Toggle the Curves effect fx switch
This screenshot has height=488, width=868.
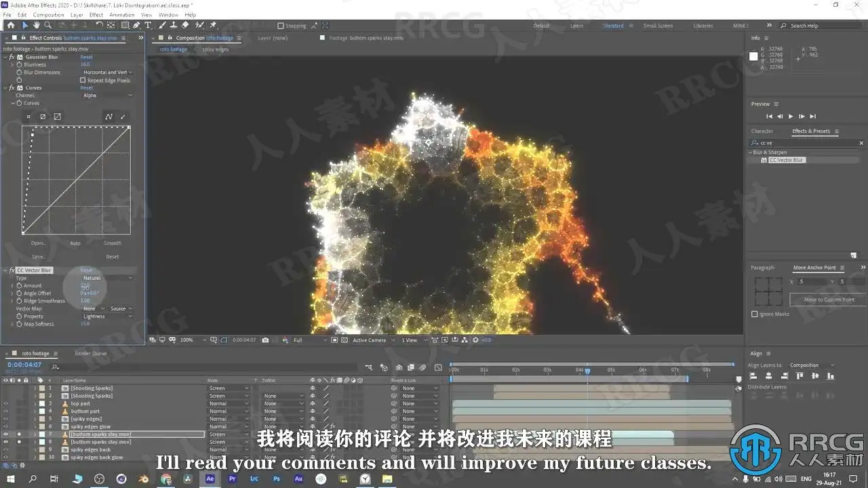[x=12, y=87]
